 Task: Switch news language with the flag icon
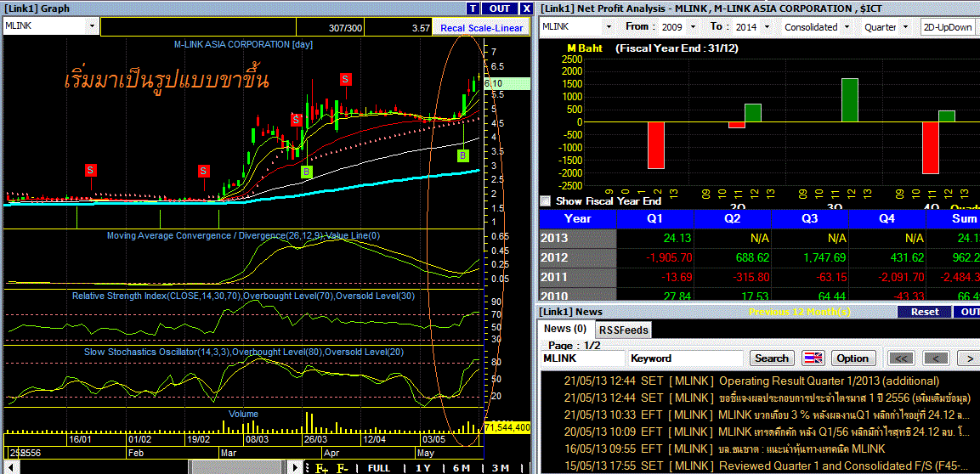813,358
